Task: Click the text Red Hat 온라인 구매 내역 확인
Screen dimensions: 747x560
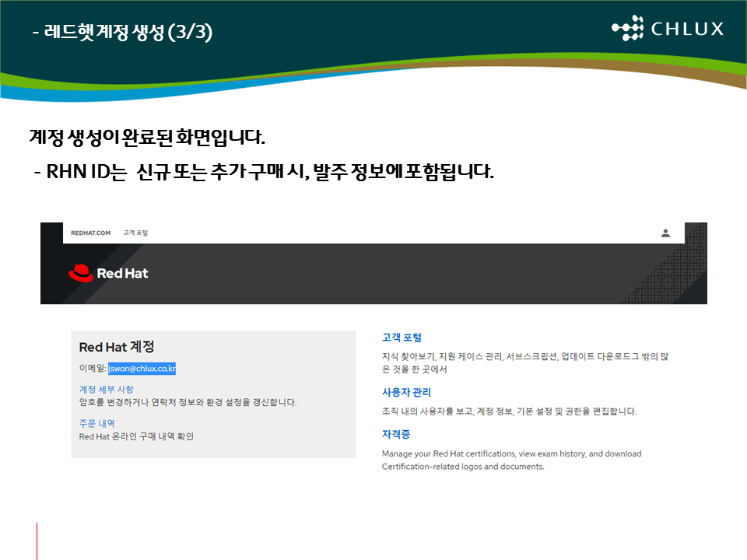Action: pyautogui.click(x=136, y=436)
